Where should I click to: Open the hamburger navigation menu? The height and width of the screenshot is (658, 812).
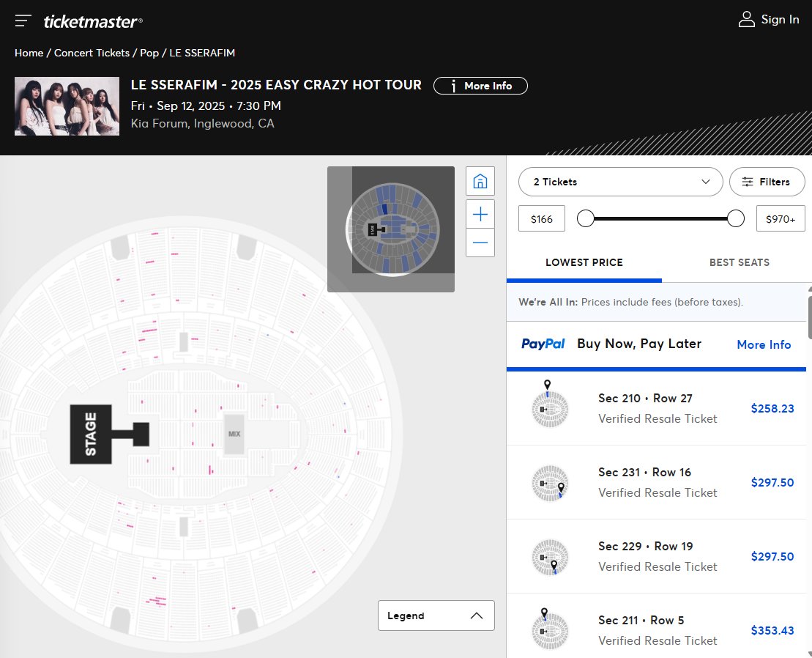pyautogui.click(x=23, y=21)
